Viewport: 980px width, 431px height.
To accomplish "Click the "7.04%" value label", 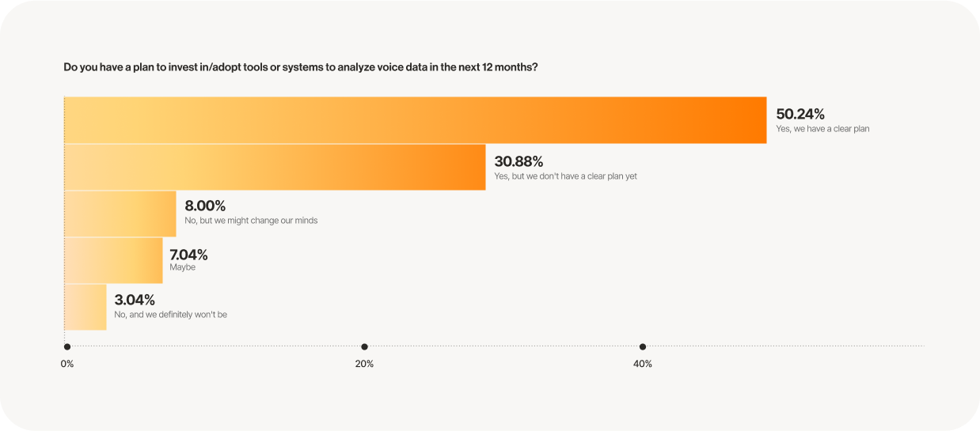I will [188, 254].
